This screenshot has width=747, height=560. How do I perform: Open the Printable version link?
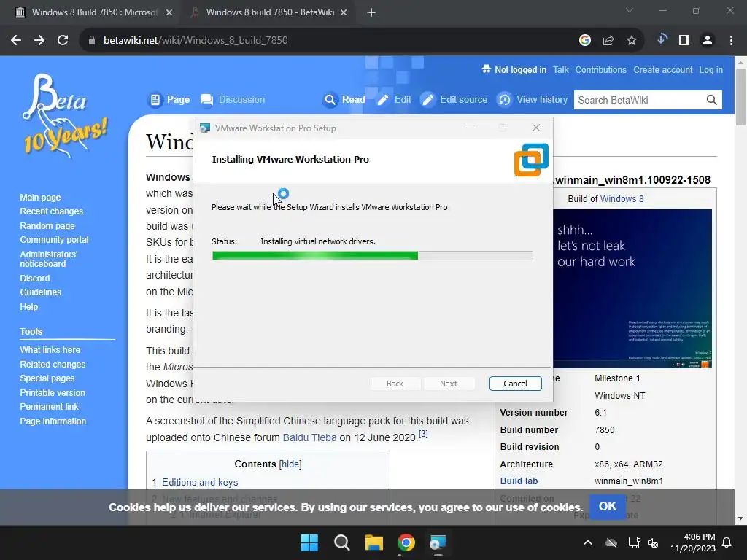(53, 393)
